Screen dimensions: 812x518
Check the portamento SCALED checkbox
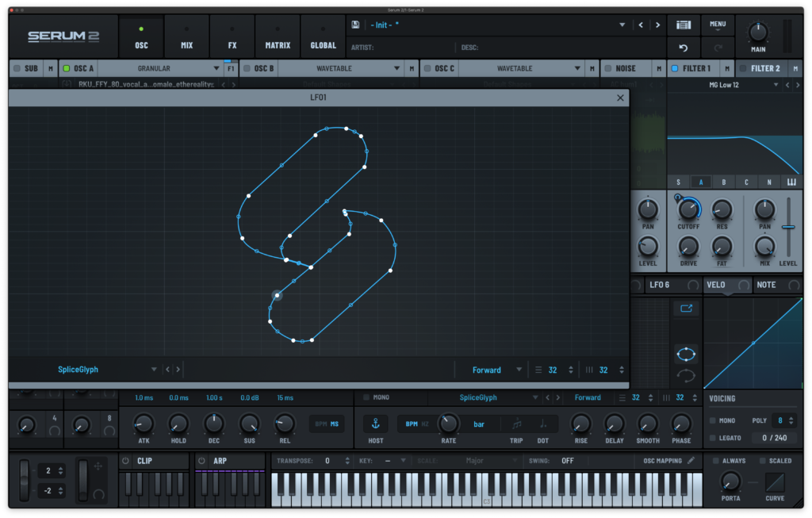click(x=763, y=461)
